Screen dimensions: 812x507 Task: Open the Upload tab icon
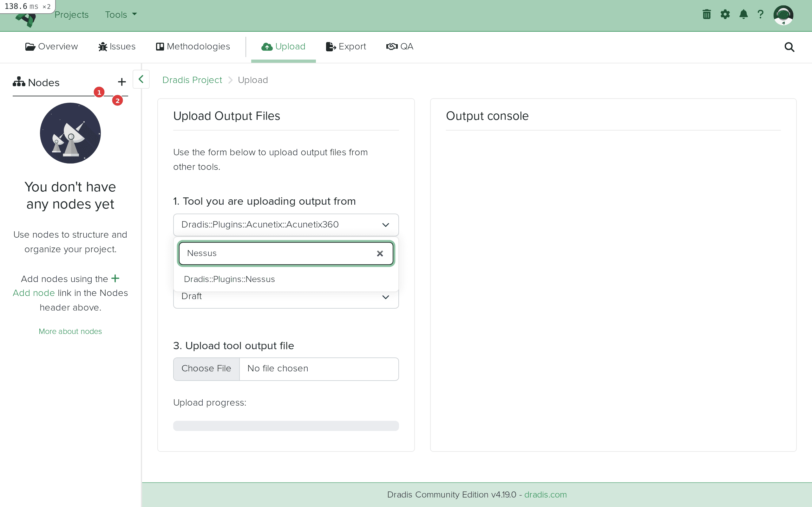point(266,47)
